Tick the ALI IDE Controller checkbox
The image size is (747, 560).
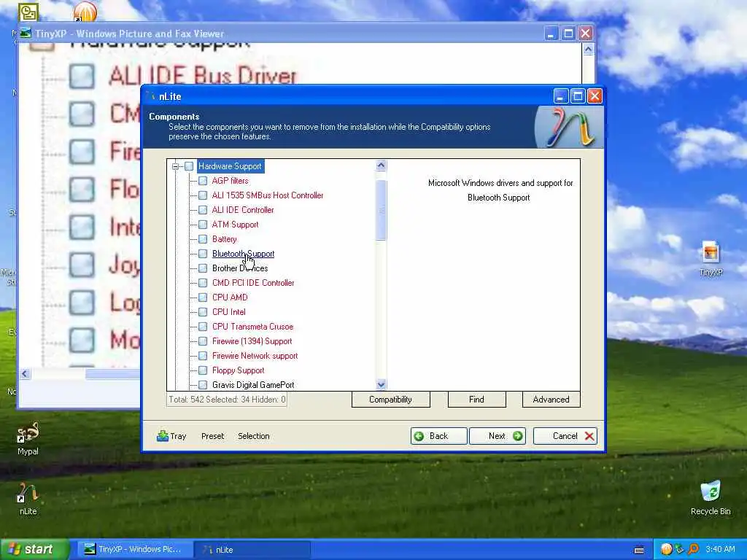(203, 210)
